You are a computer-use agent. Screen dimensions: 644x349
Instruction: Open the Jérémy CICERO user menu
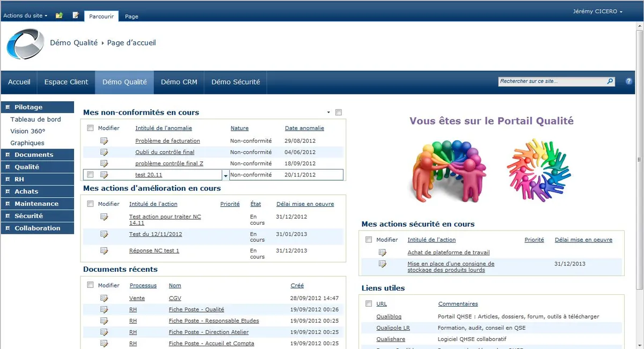coord(598,11)
